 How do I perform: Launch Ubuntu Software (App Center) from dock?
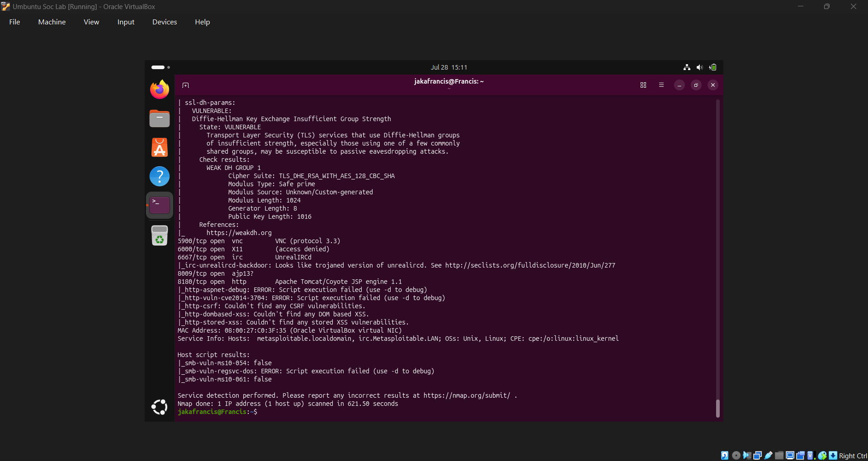tap(160, 147)
